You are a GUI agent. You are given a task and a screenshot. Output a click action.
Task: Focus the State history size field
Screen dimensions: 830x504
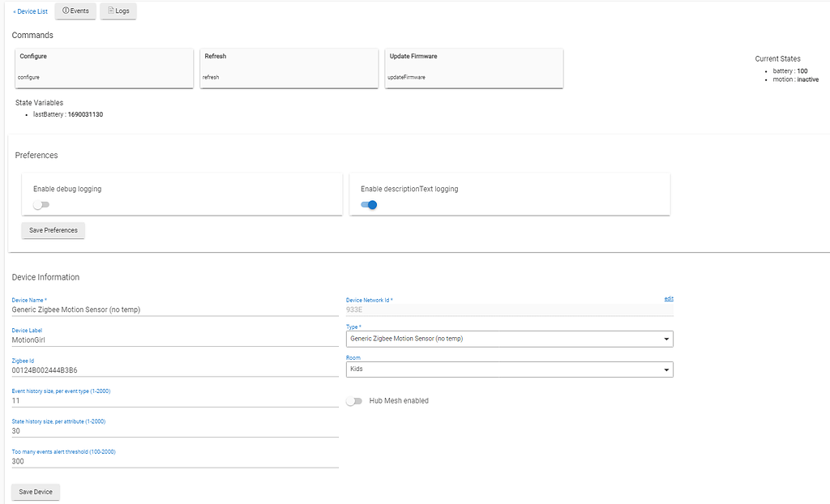pos(174,431)
